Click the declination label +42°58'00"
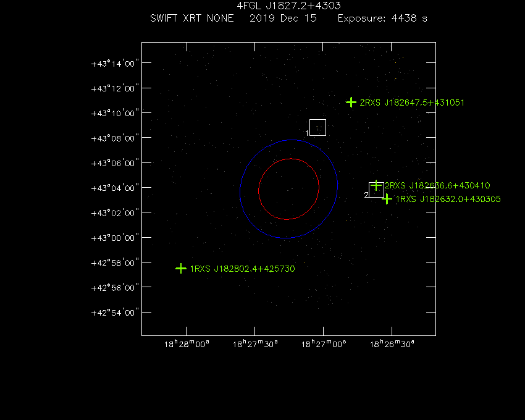Image resolution: width=525 pixels, height=420 pixels. coord(115,262)
